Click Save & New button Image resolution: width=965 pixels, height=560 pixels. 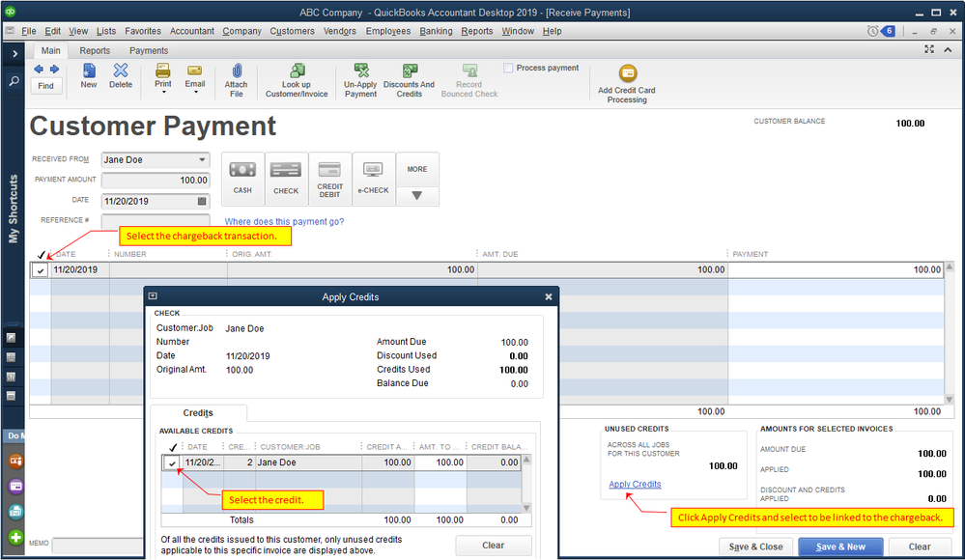(x=840, y=546)
